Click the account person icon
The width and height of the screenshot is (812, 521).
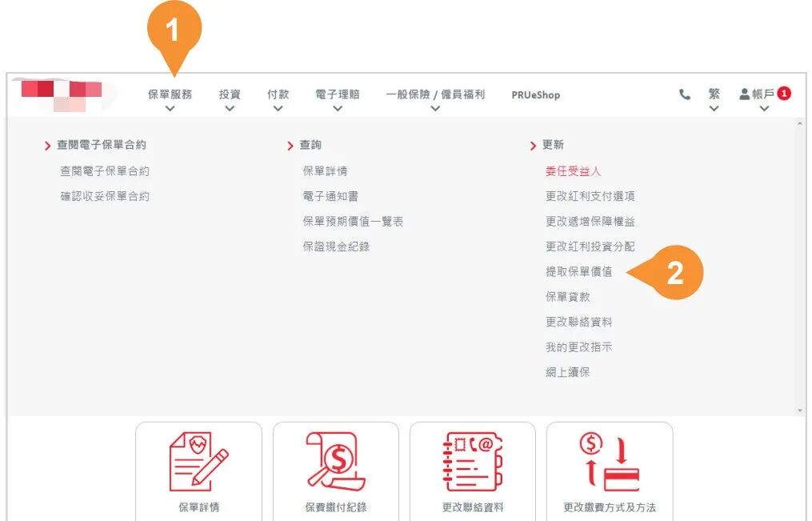[745, 94]
